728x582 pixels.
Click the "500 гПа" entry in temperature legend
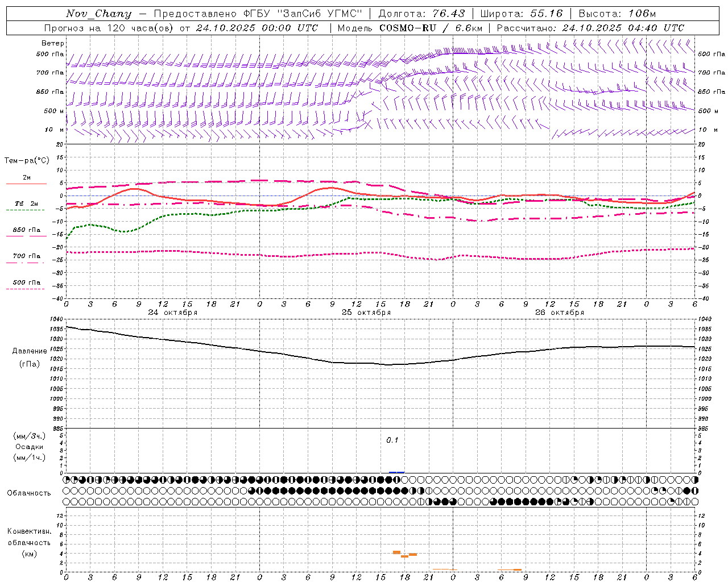click(x=26, y=282)
